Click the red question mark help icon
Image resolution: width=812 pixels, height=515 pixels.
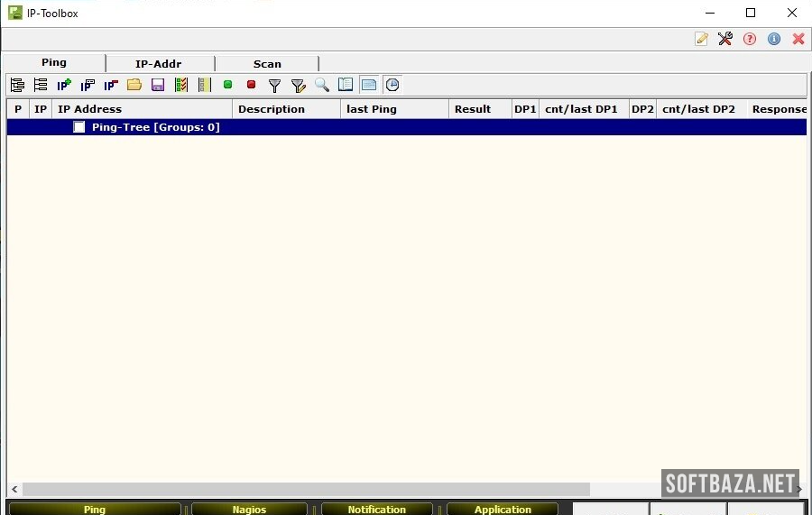click(x=750, y=39)
